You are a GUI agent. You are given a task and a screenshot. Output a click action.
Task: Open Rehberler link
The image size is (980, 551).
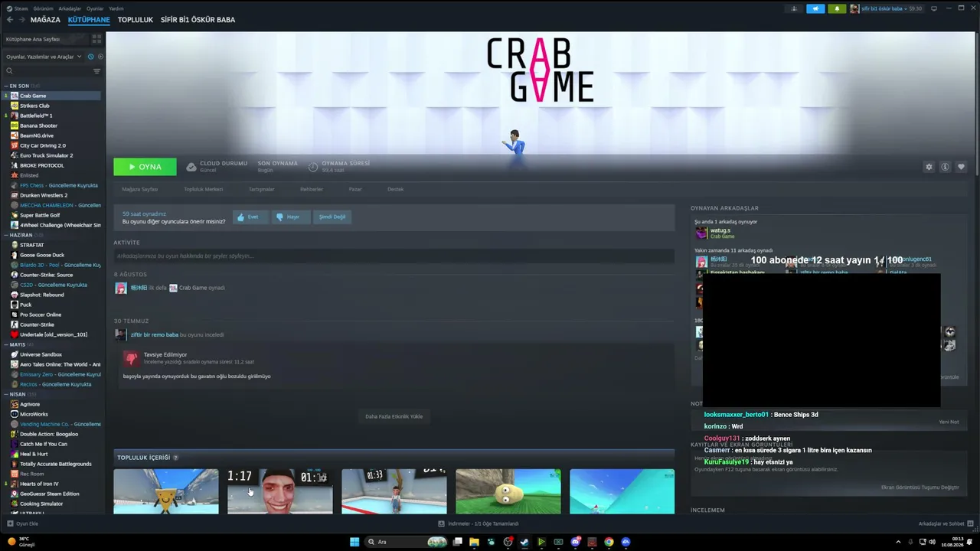[x=311, y=189]
